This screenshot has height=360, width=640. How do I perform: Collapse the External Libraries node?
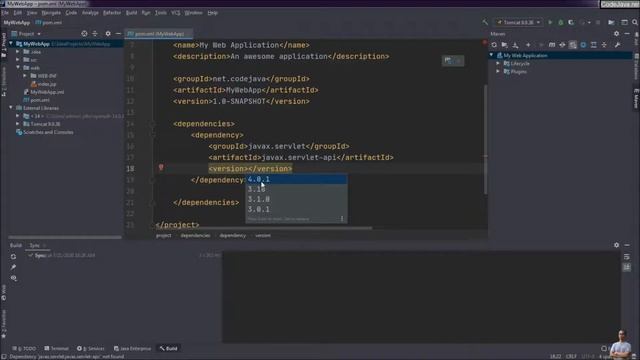[x=11, y=108]
